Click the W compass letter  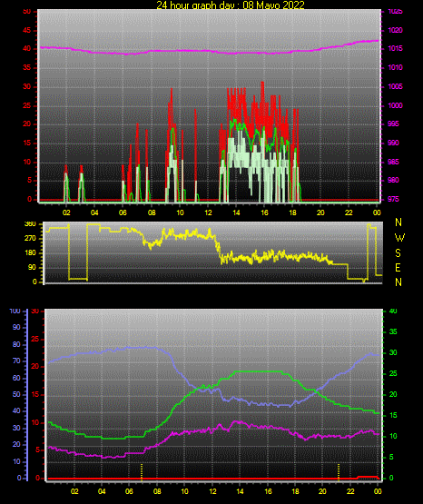click(399, 238)
